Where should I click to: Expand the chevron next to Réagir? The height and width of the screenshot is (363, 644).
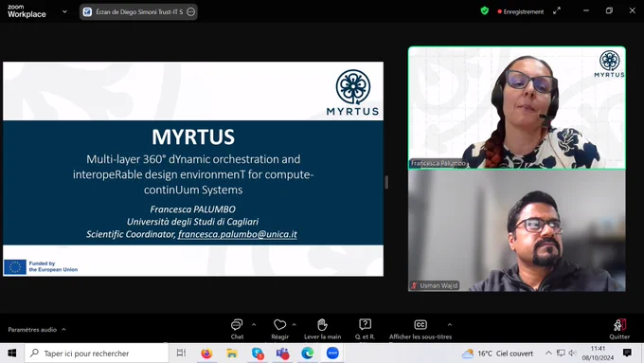(x=295, y=325)
